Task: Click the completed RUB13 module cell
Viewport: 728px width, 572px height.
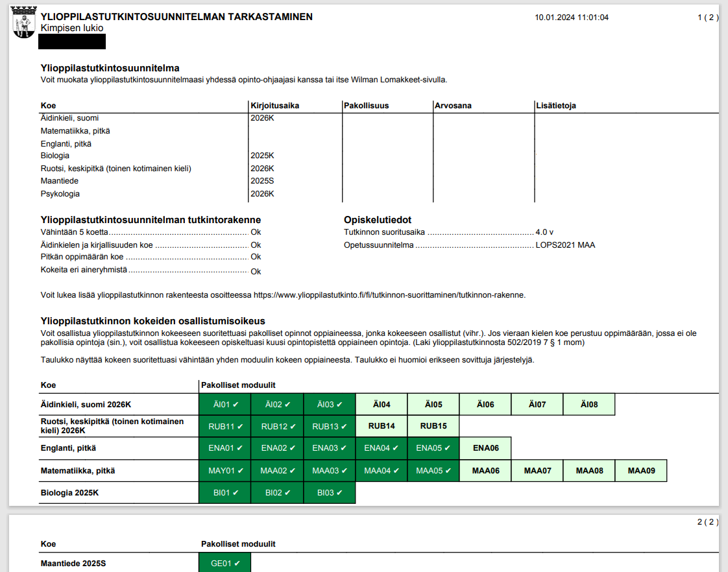Action: point(330,426)
